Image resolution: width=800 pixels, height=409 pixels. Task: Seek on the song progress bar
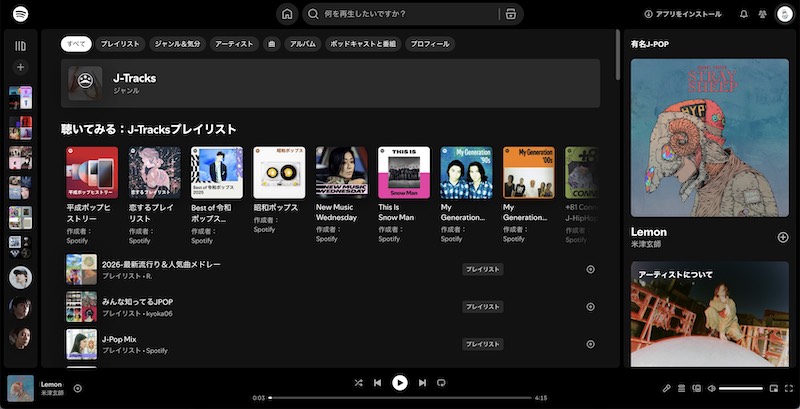401,398
